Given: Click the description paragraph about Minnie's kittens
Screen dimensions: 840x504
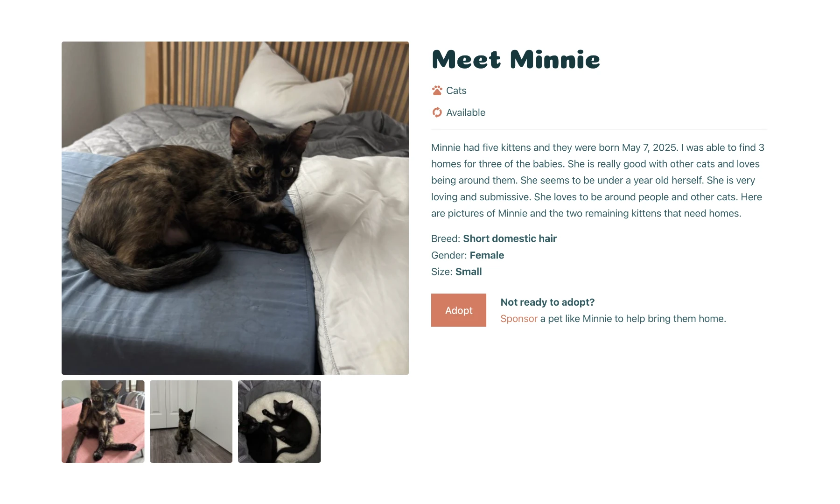Looking at the screenshot, I should [597, 180].
